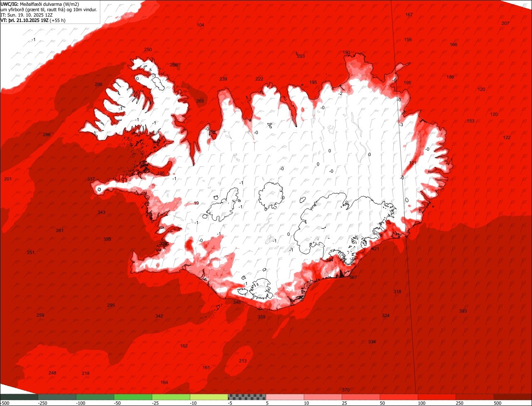Click the map value '186'

[450, 77]
